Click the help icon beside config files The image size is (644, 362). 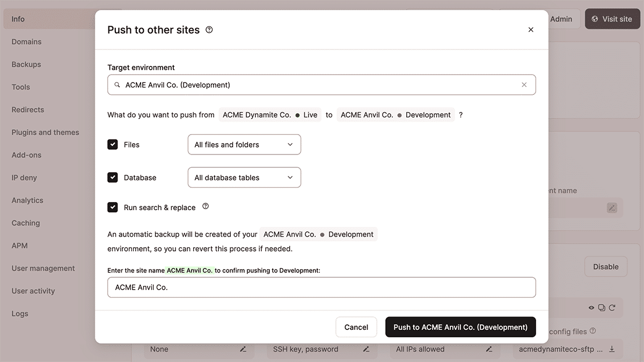pyautogui.click(x=592, y=331)
